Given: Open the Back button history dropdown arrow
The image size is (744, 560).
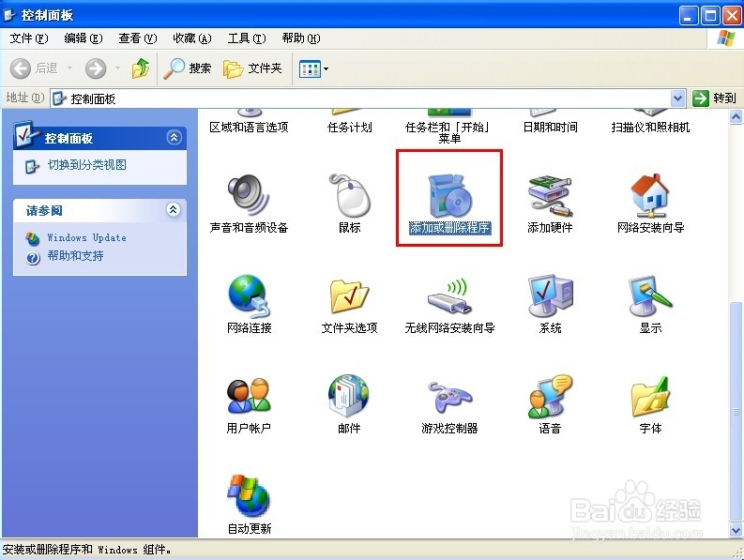Looking at the screenshot, I should pos(69,68).
